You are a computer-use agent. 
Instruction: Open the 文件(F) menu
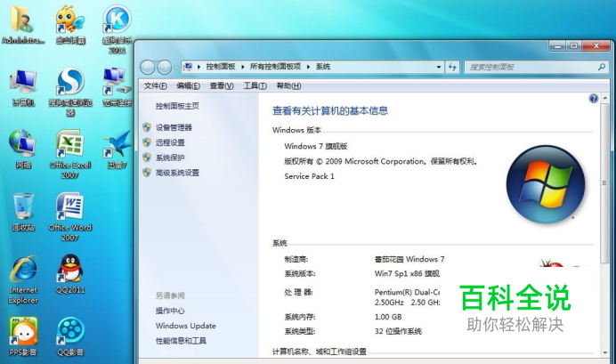click(x=156, y=86)
